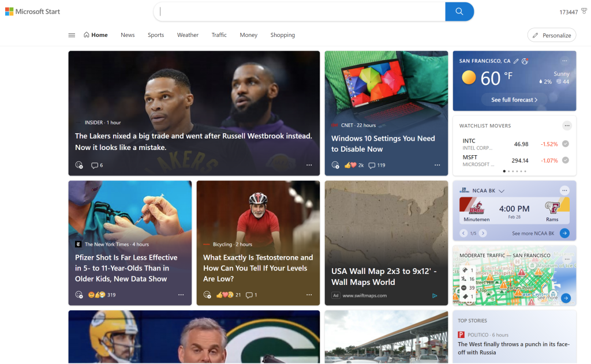Open more options on Lakers article card
This screenshot has width=591, height=364.
309,165
